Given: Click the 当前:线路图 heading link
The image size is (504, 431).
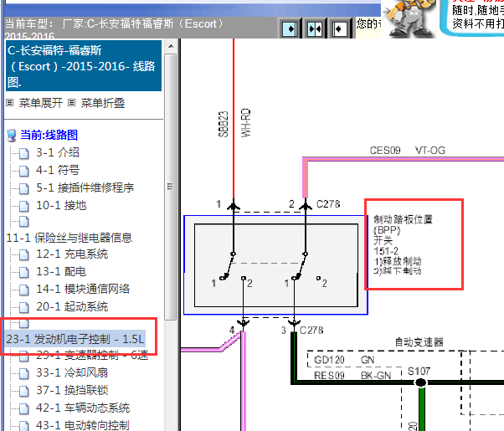Looking at the screenshot, I should click(49, 135).
